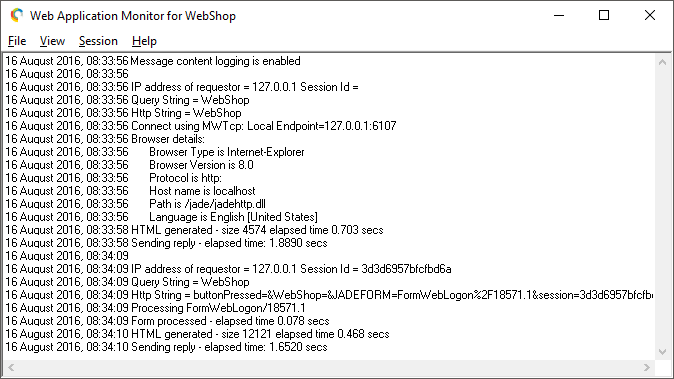Click the vertical scrollbar up arrow

[662, 62]
